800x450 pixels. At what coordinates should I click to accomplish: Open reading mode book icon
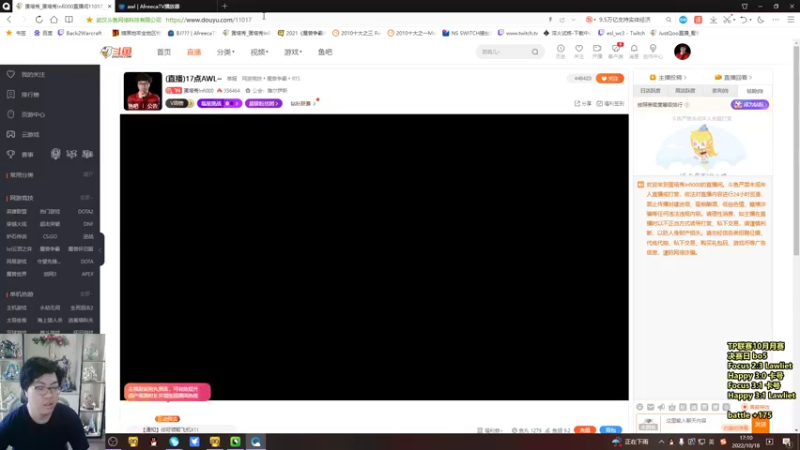click(69, 19)
